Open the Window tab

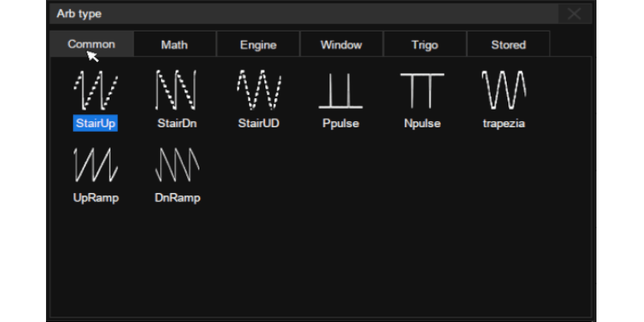tap(341, 45)
